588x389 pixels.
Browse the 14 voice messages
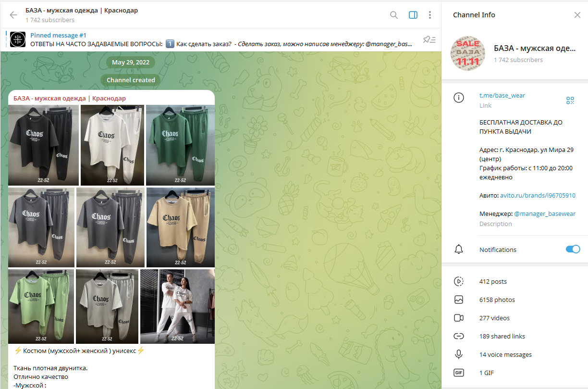point(505,355)
